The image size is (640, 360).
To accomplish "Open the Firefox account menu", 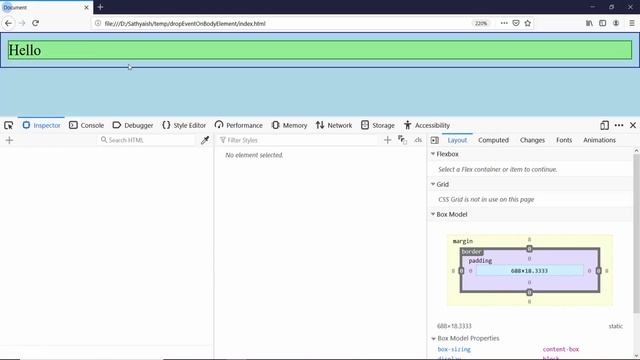I will click(616, 23).
